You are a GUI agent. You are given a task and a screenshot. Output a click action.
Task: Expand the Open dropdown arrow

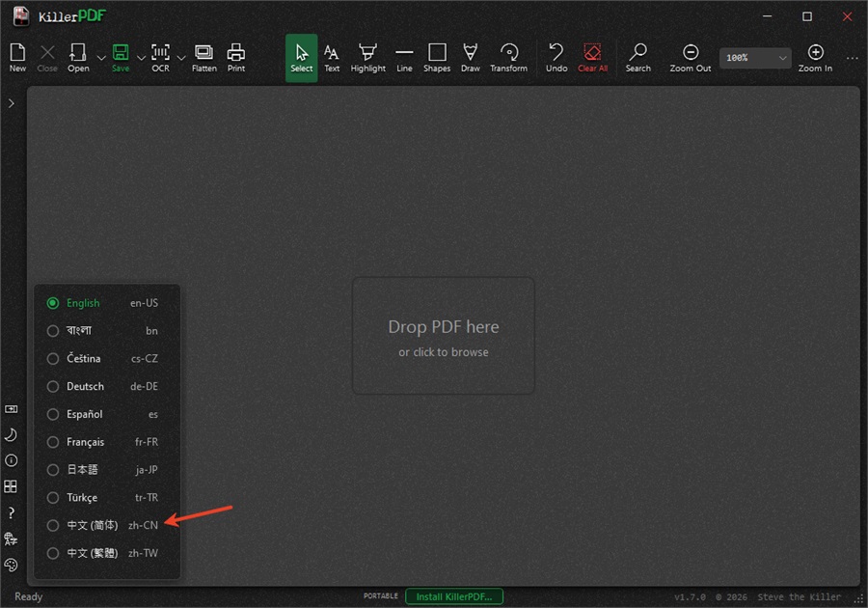click(100, 58)
